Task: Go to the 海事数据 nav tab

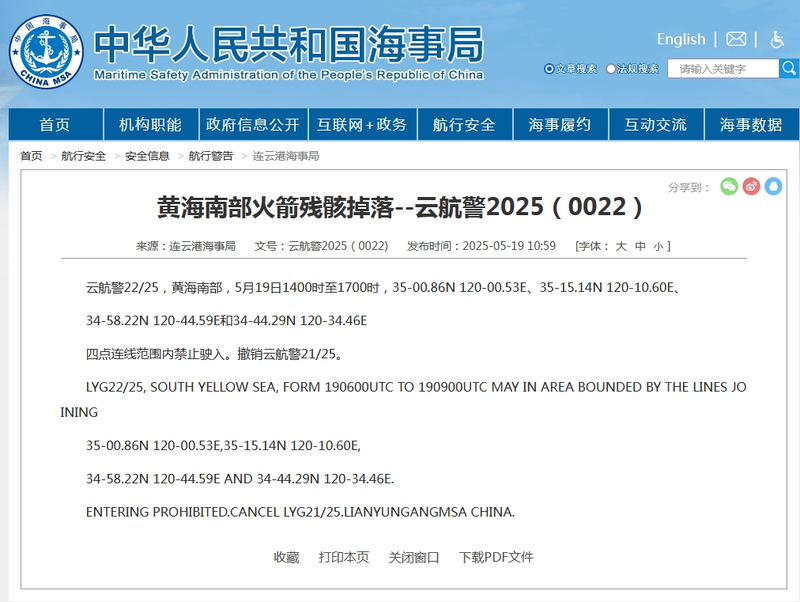Action: coord(751,125)
